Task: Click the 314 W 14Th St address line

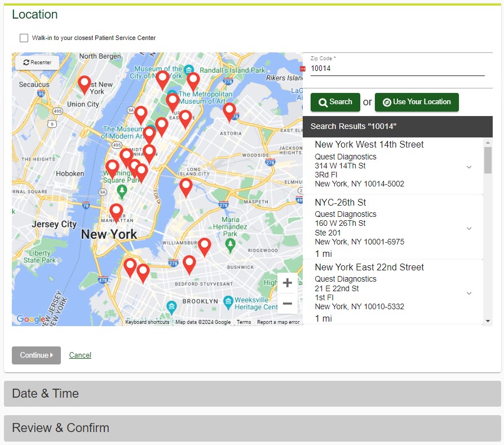Action: coord(340,166)
